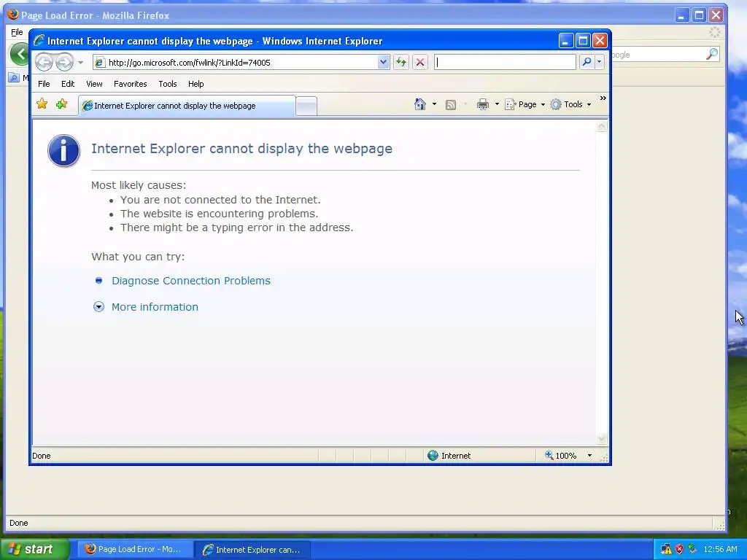
Task: Expand the address bar history dropdown
Action: pyautogui.click(x=383, y=63)
